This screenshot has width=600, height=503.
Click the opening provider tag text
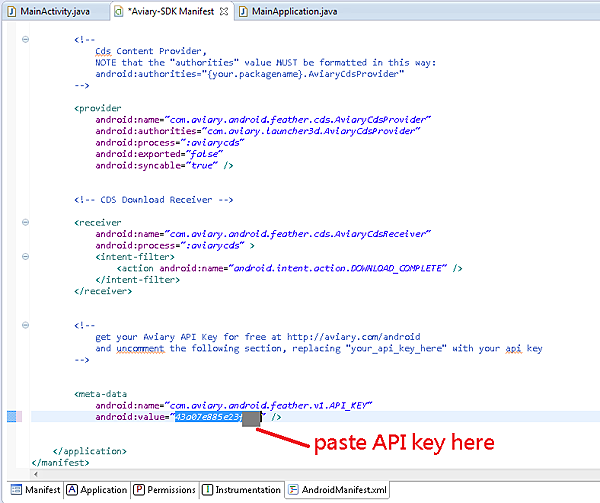click(98, 108)
